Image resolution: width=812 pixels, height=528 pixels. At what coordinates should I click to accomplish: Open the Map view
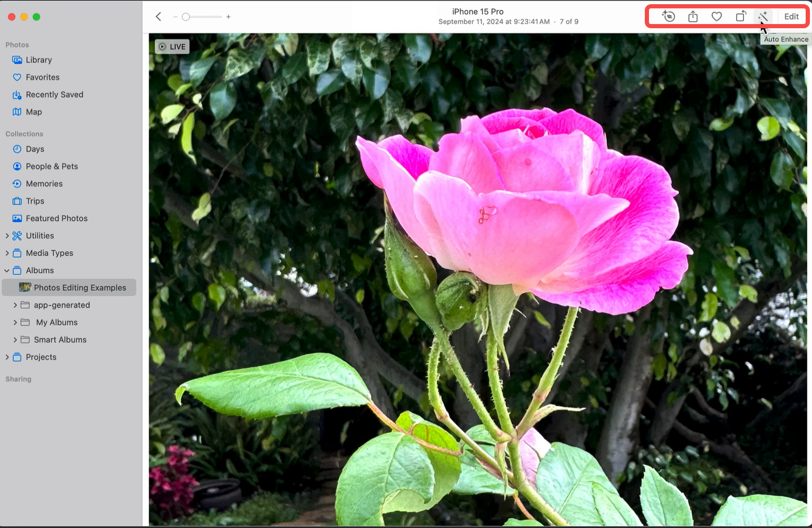[33, 111]
